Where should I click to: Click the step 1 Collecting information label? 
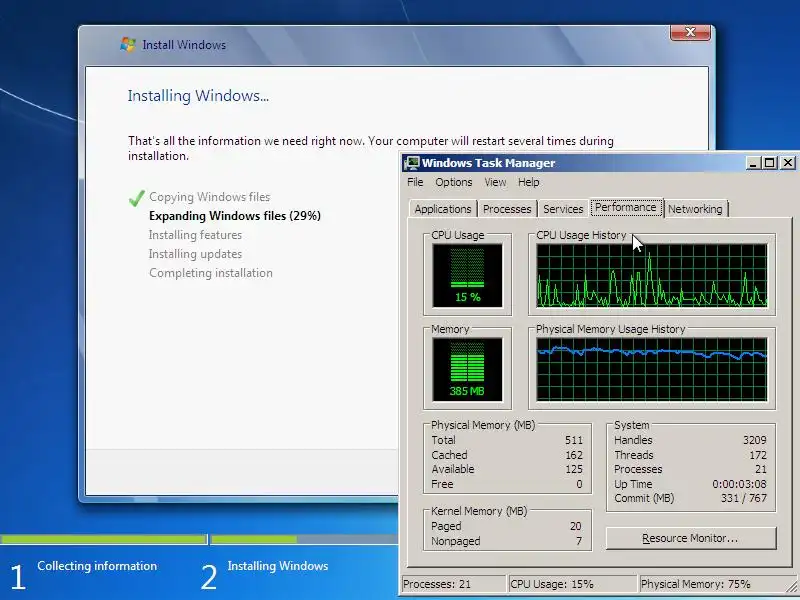click(97, 566)
